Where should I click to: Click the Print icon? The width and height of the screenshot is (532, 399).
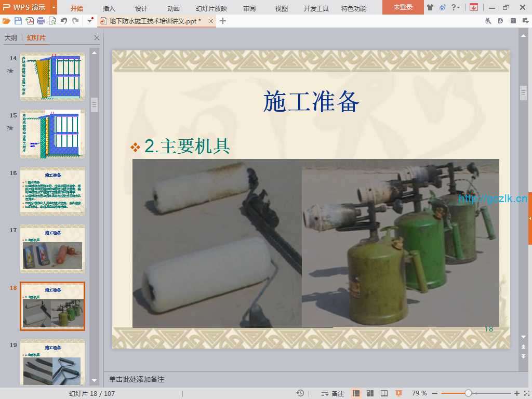coord(41,21)
